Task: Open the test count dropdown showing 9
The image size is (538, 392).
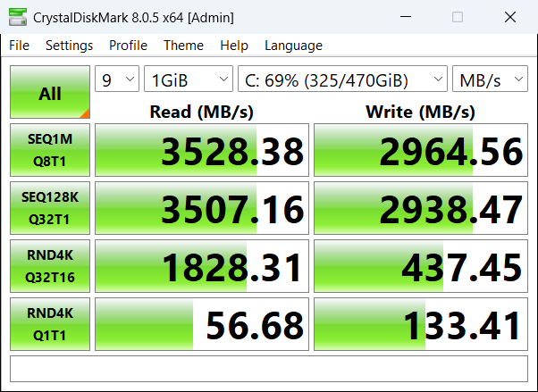Action: (x=117, y=79)
